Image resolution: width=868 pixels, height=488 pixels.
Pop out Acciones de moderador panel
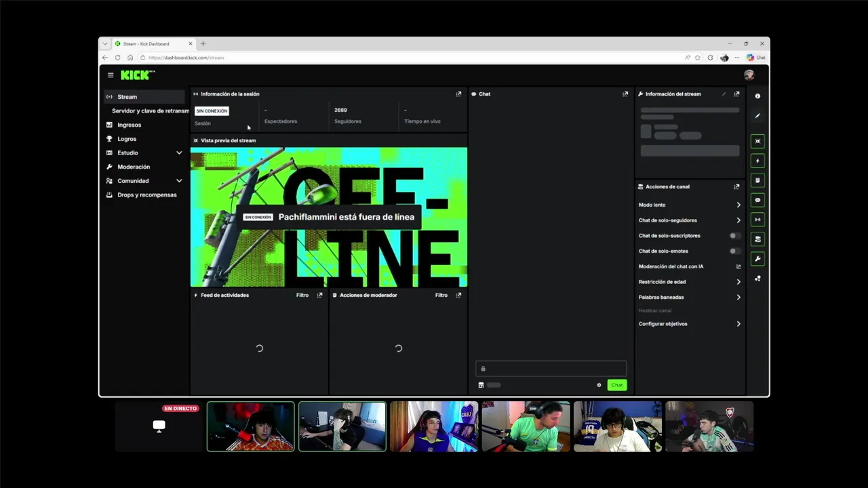click(458, 295)
